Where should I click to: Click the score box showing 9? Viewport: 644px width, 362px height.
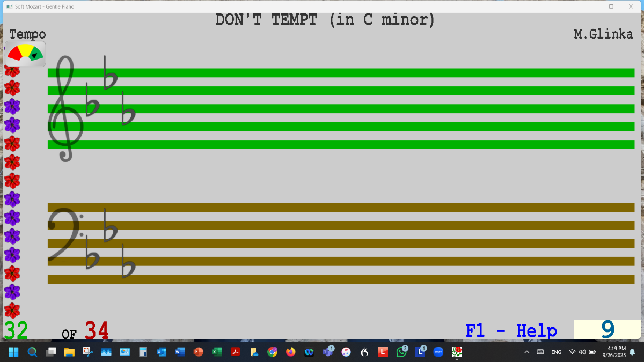[x=607, y=329]
